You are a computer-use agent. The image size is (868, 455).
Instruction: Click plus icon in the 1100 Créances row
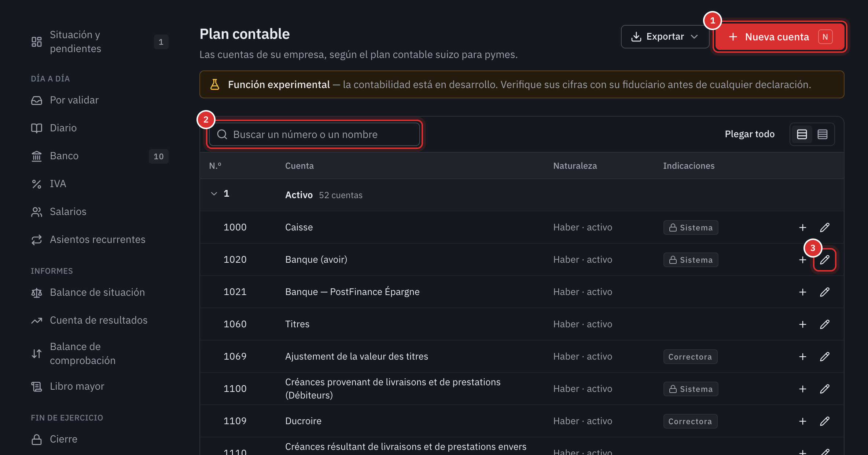click(803, 389)
